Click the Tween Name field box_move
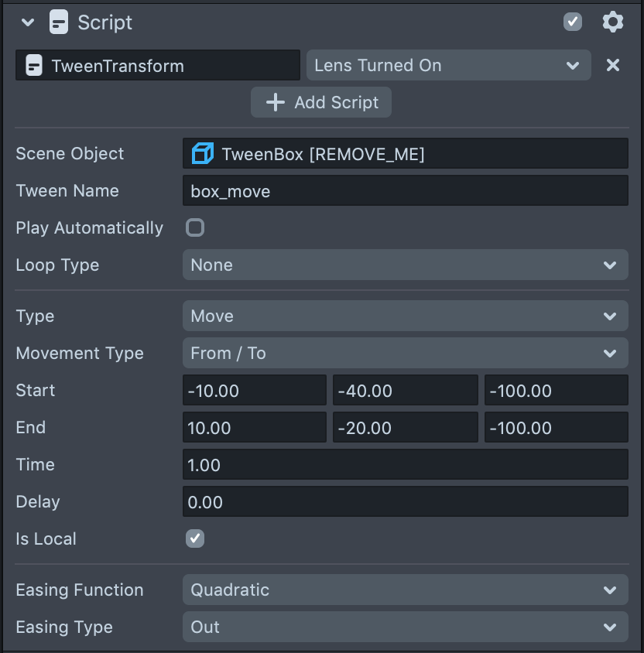 point(405,191)
